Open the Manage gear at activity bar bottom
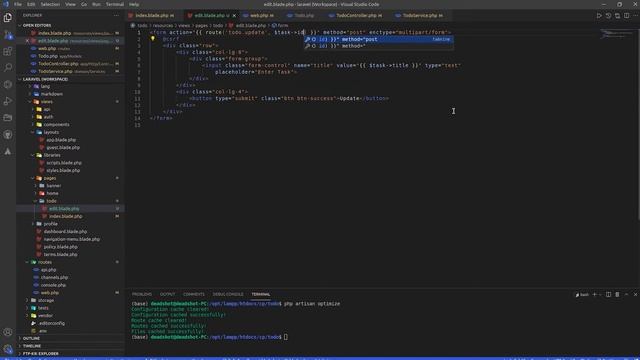 tap(8, 349)
